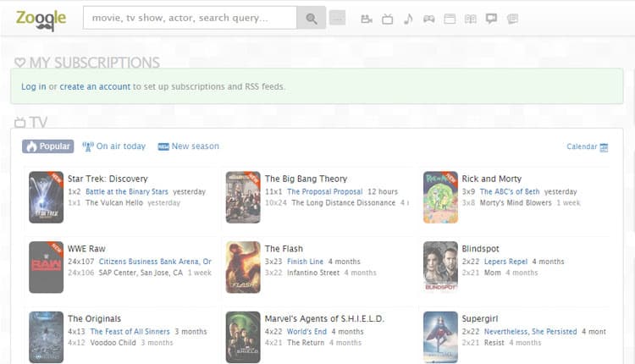The image size is (635, 364).
Task: Click SAP Center, San Jose, CA text
Action: click(141, 273)
